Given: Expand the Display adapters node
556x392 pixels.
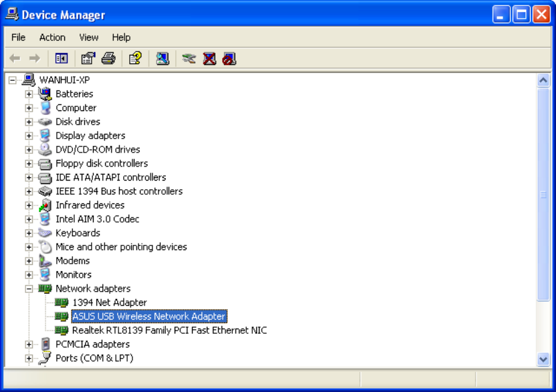Looking at the screenshot, I should [x=29, y=136].
